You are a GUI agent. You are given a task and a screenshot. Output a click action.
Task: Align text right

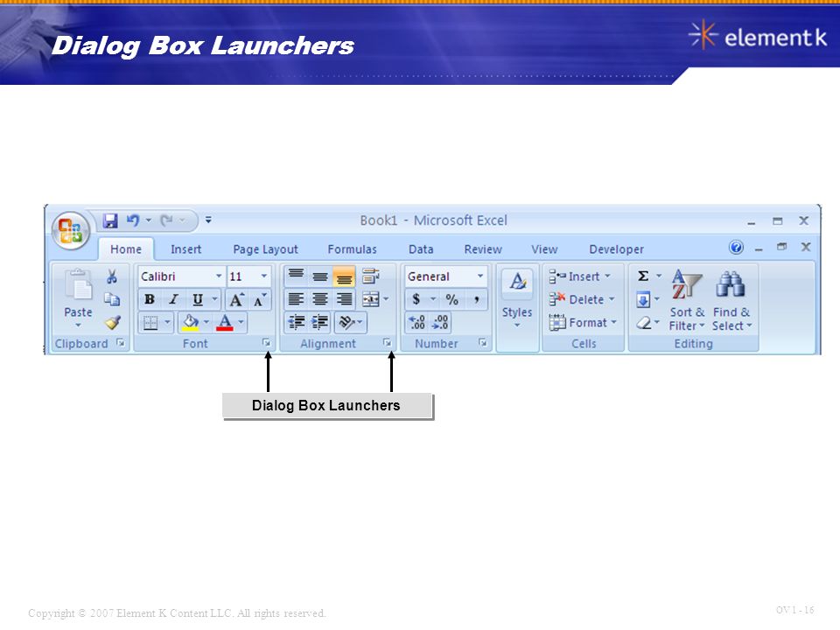[x=344, y=299]
